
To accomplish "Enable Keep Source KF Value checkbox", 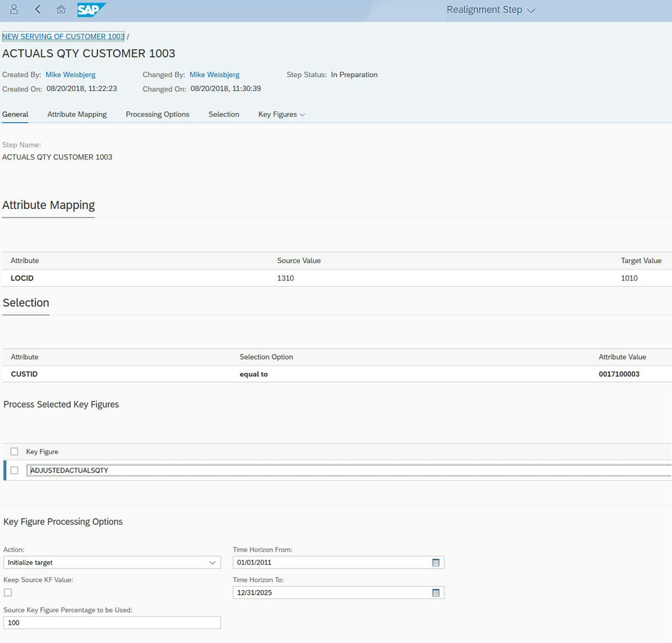I will point(8,593).
